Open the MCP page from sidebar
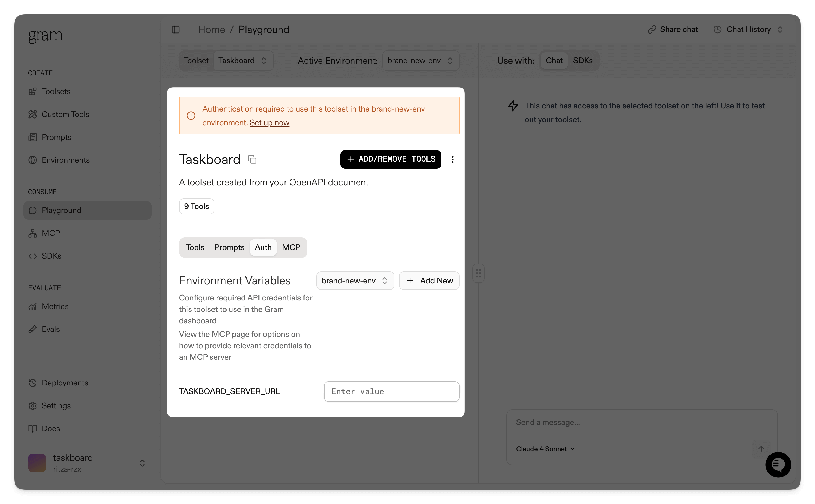The height and width of the screenshot is (504, 815). 50,233
